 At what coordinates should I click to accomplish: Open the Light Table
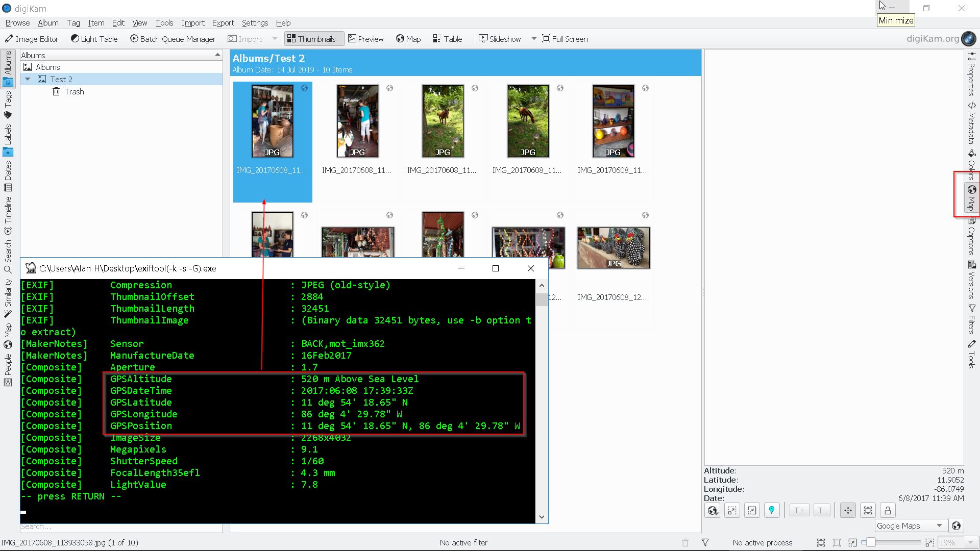pyautogui.click(x=94, y=39)
